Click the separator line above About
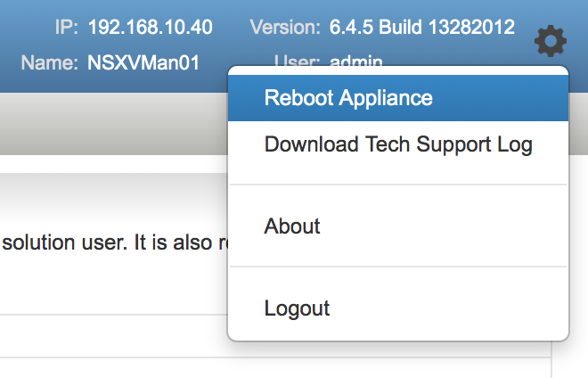The image size is (588, 378). coord(398,185)
